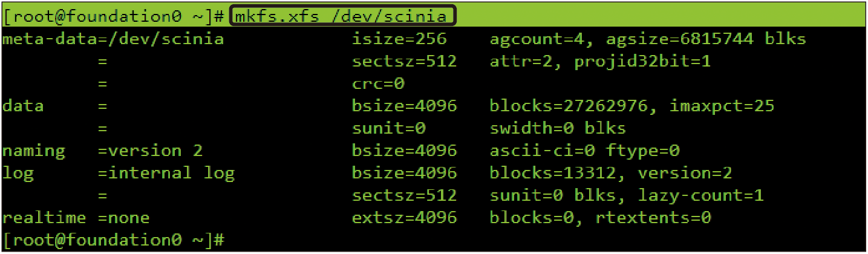Screen dimensions: 868x254
Task: Click the realtime =none text
Action: (x=76, y=218)
